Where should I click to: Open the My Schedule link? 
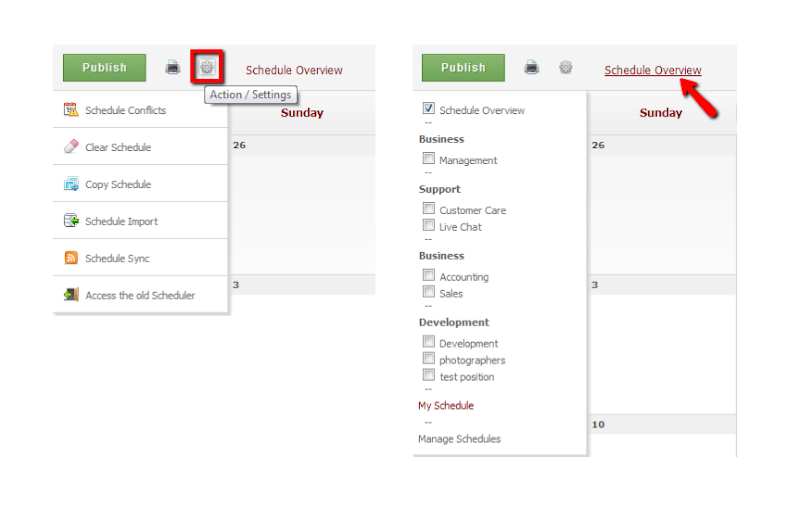point(446,405)
